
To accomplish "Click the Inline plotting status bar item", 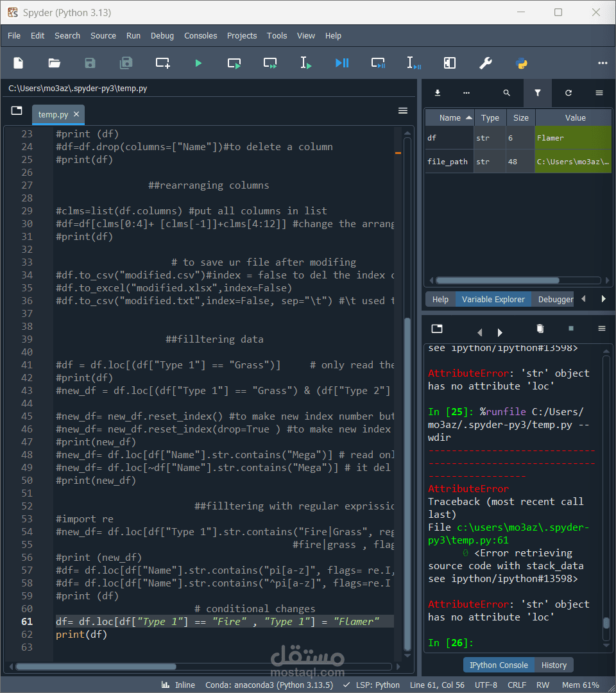I will [178, 685].
